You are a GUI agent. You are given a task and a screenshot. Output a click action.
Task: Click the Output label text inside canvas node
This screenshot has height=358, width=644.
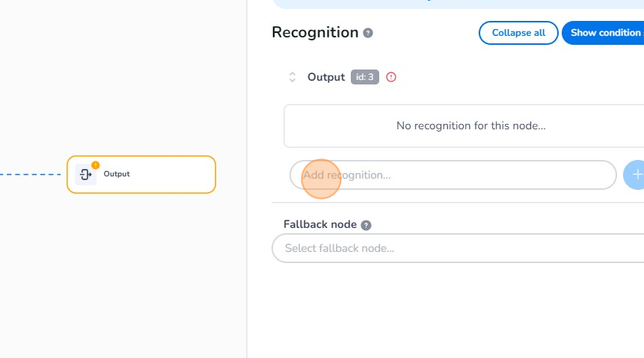click(117, 174)
